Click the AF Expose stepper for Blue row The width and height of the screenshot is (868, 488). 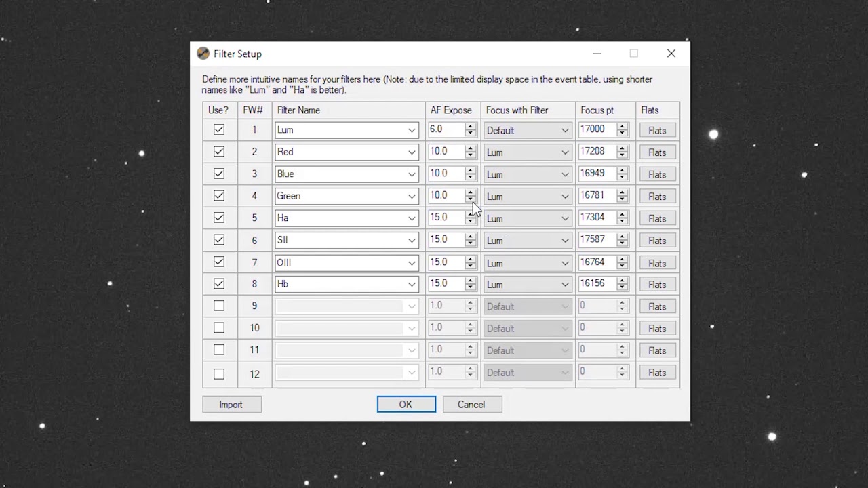[x=471, y=174]
